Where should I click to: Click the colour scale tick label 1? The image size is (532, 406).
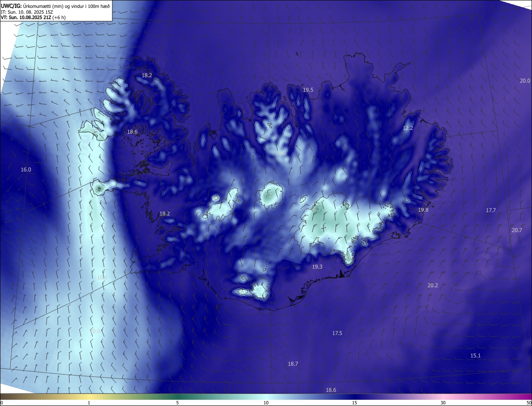pos(89,403)
